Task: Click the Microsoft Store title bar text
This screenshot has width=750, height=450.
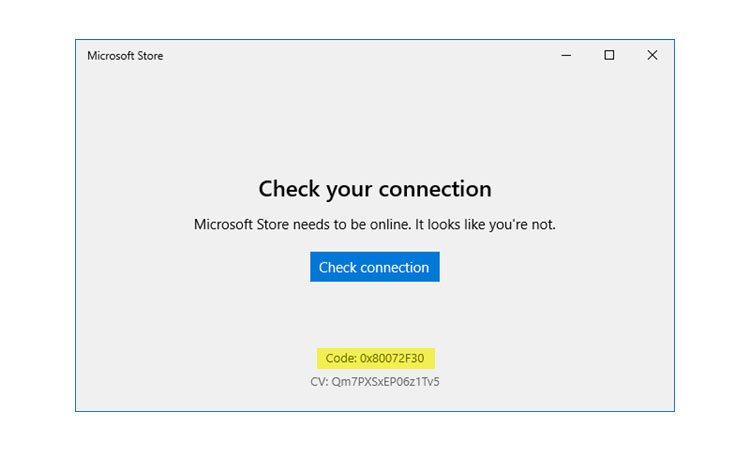Action: tap(125, 56)
